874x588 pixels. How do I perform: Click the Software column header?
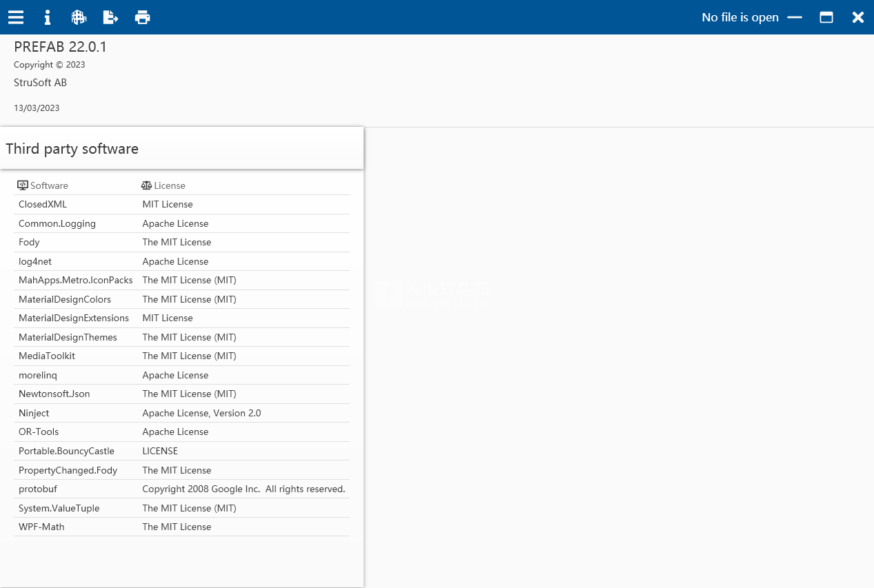[48, 185]
